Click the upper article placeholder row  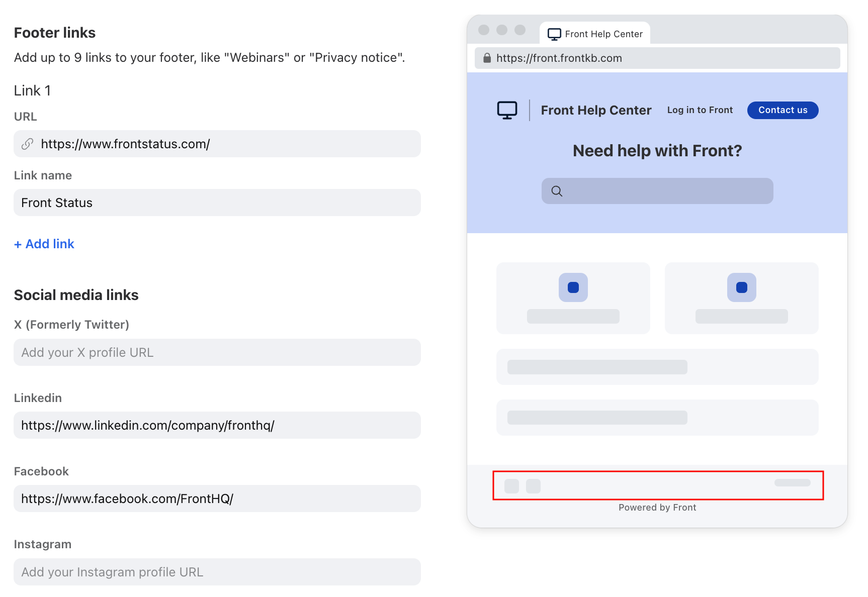point(657,367)
